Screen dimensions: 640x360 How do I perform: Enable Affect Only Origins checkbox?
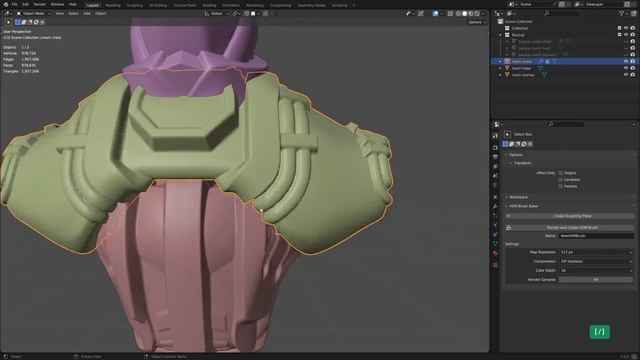click(560, 173)
